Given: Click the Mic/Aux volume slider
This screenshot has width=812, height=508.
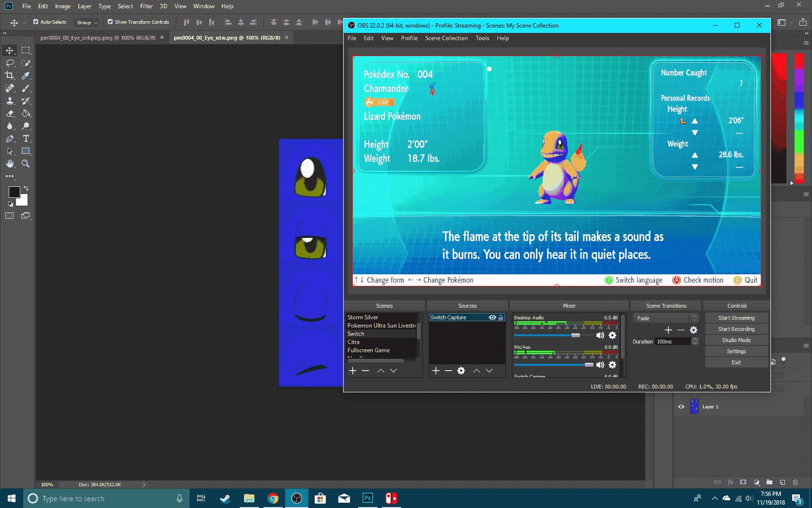Looking at the screenshot, I should coord(554,365).
